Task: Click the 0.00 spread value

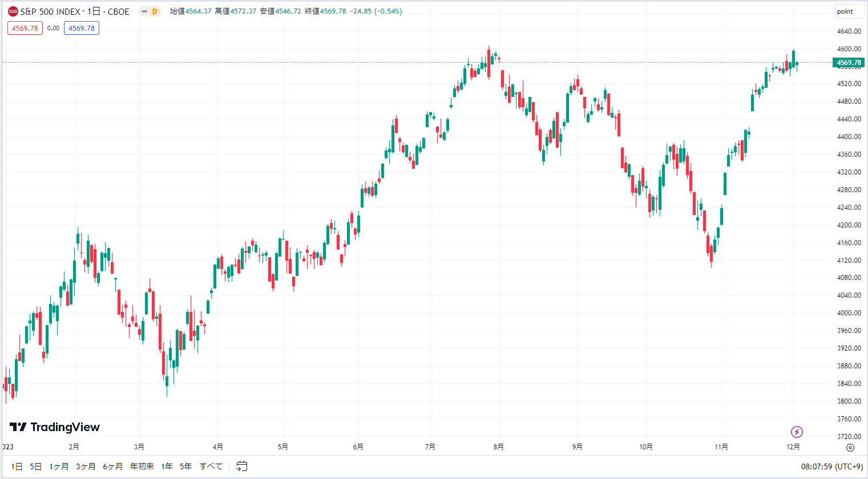Action: [x=53, y=28]
